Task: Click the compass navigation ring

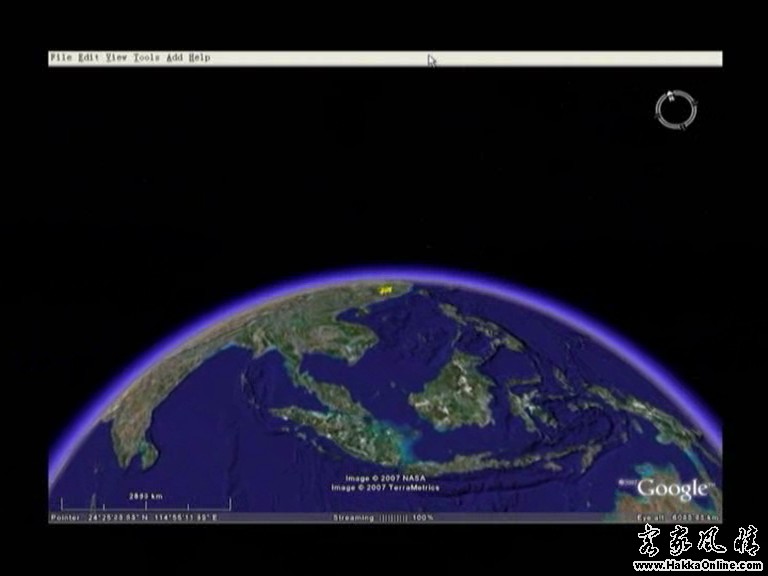Action: coord(676,110)
